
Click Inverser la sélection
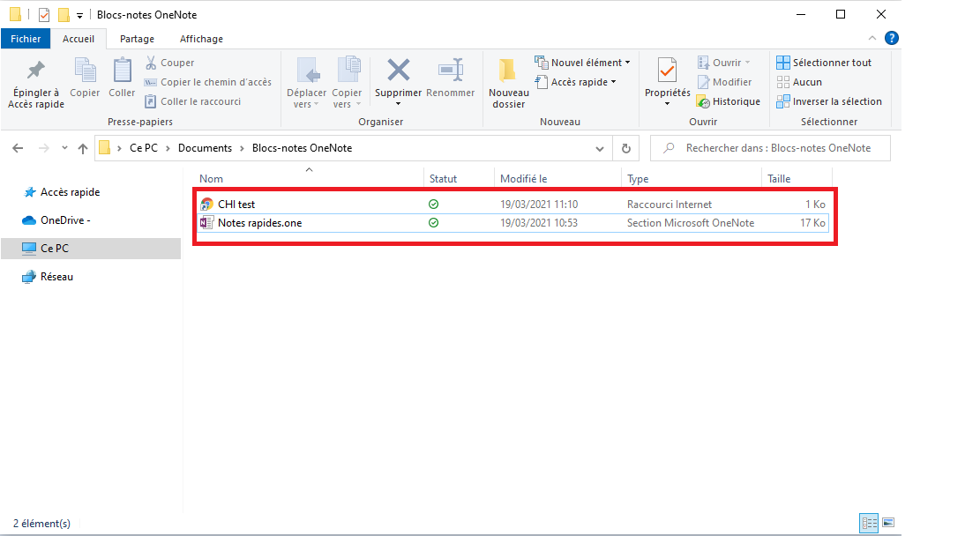coord(829,101)
